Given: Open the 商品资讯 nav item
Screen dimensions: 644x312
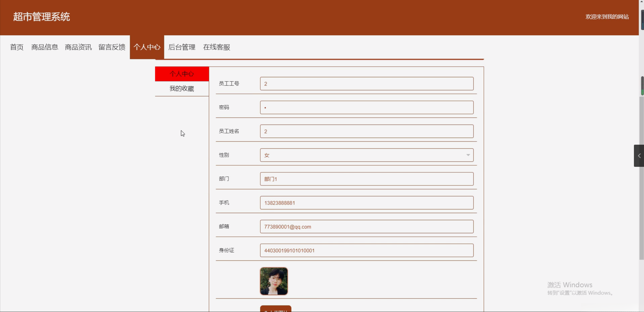Looking at the screenshot, I should tap(78, 47).
